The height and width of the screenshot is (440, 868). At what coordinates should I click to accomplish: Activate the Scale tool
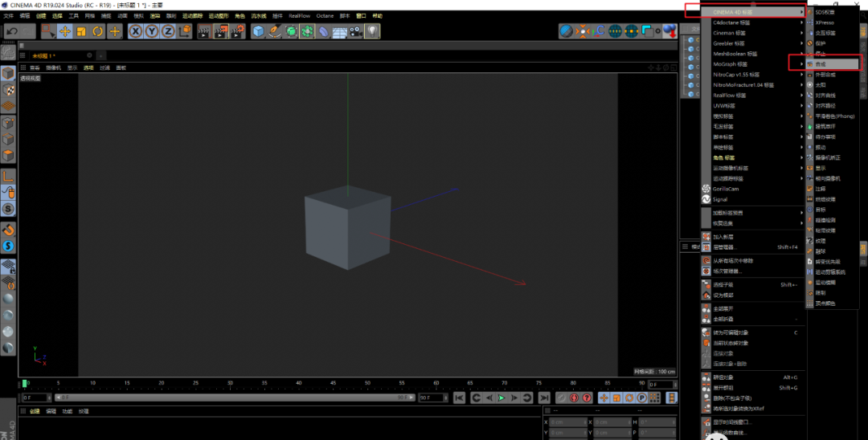[81, 31]
